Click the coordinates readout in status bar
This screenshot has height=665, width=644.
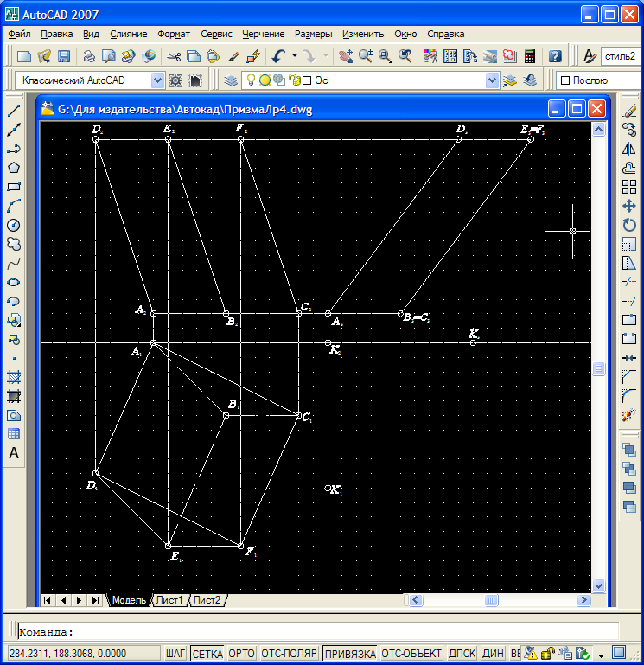tap(84, 653)
